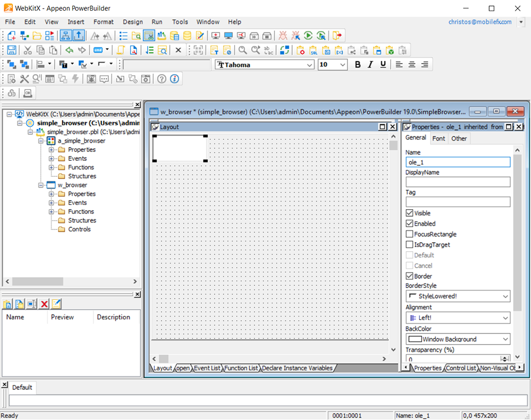531x420 pixels.
Task: Click the yellow Open folder toolbar icon
Action: 37,36
